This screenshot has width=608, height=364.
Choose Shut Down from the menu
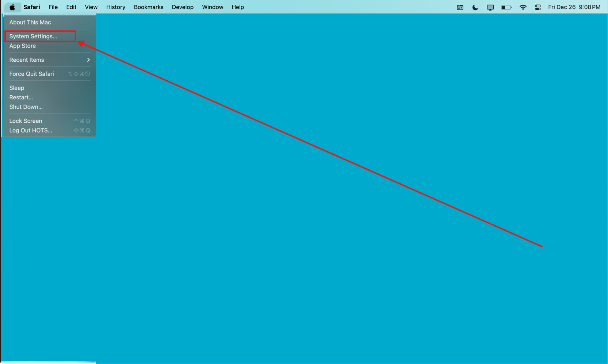(26, 107)
